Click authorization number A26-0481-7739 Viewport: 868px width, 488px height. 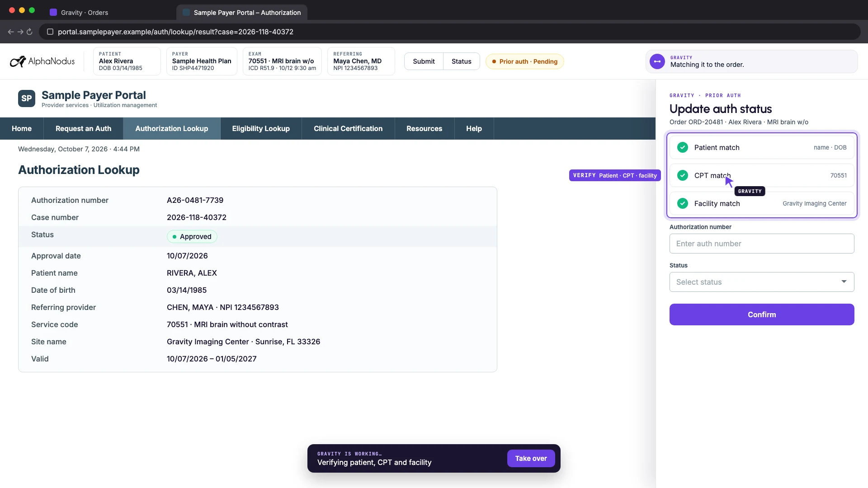195,200
